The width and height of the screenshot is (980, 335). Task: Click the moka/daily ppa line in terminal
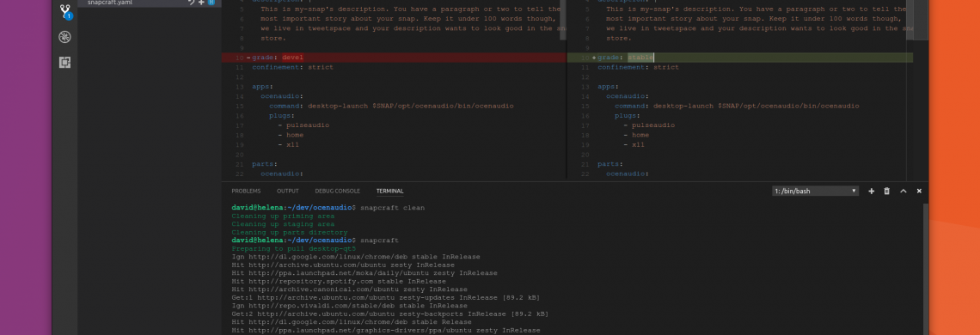[x=364, y=273]
